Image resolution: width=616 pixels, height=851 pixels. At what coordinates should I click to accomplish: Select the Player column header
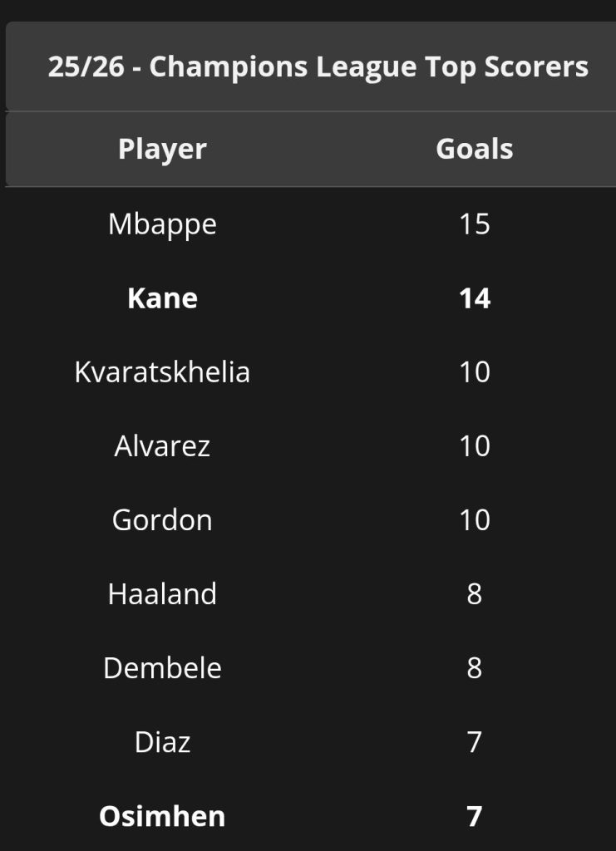click(162, 150)
